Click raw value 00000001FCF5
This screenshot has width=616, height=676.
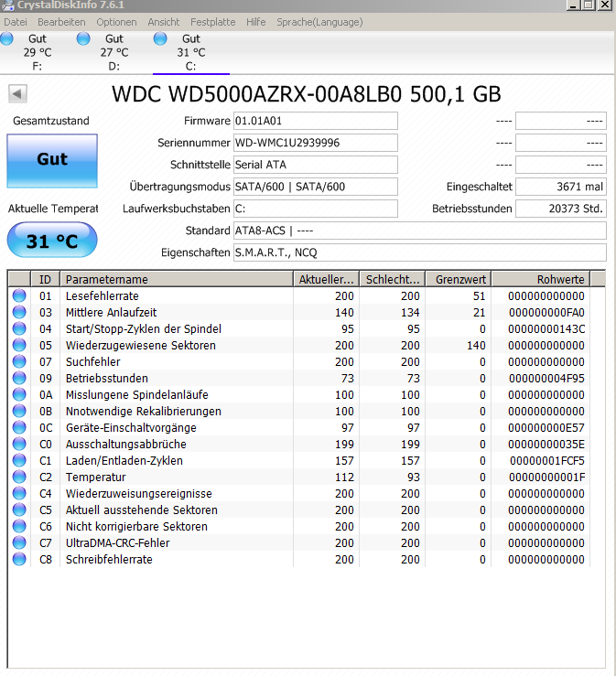[x=547, y=461]
